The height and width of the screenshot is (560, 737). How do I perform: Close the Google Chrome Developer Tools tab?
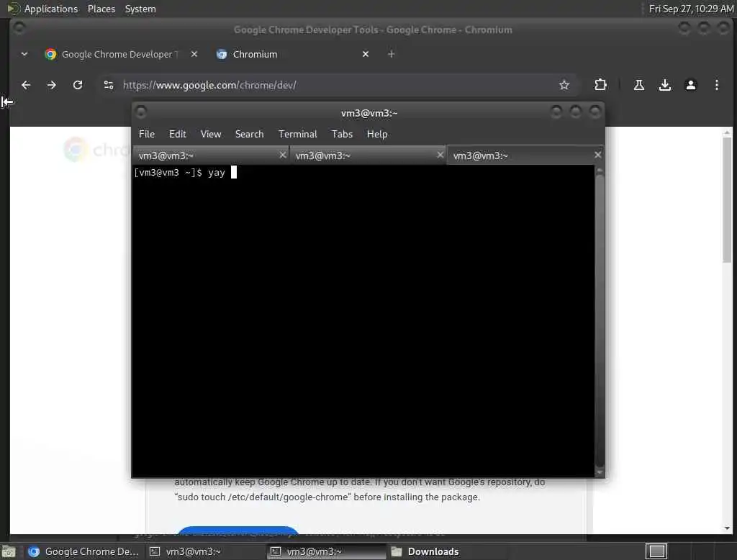click(x=194, y=54)
